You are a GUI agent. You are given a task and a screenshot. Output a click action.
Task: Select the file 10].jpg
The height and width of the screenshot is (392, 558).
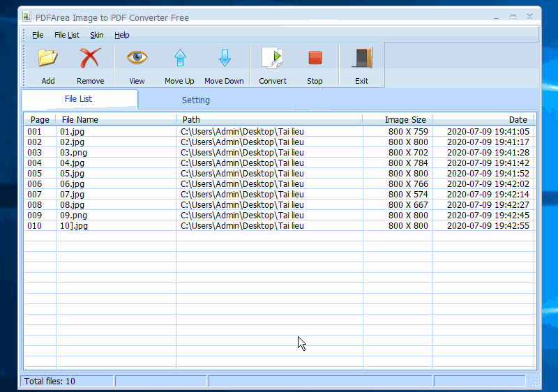(74, 226)
